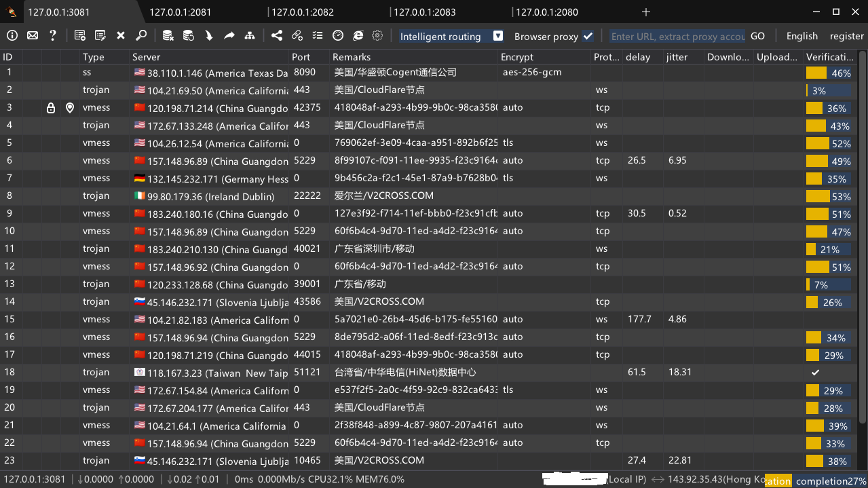Click the add node list icon
The image size is (868, 488).
click(x=80, y=36)
